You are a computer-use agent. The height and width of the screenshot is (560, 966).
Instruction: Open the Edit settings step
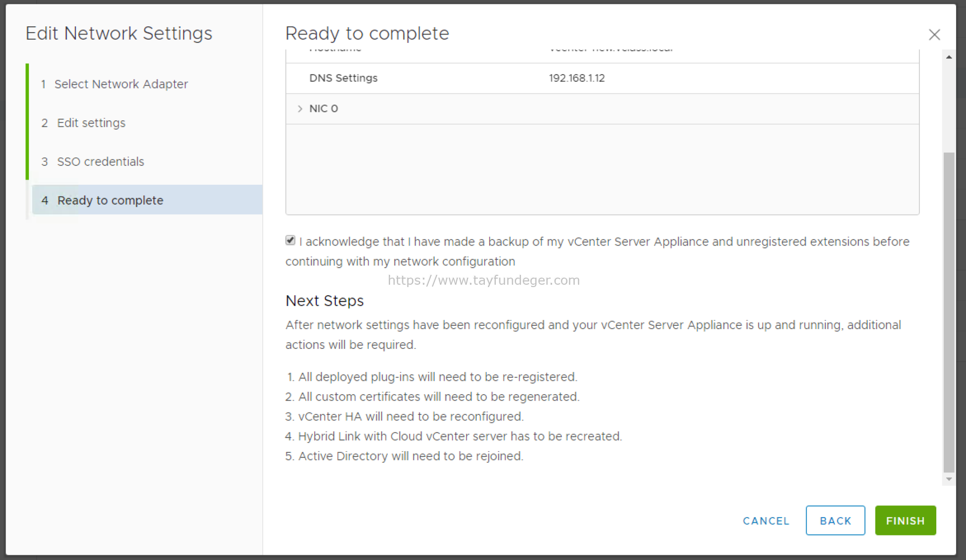click(x=91, y=123)
